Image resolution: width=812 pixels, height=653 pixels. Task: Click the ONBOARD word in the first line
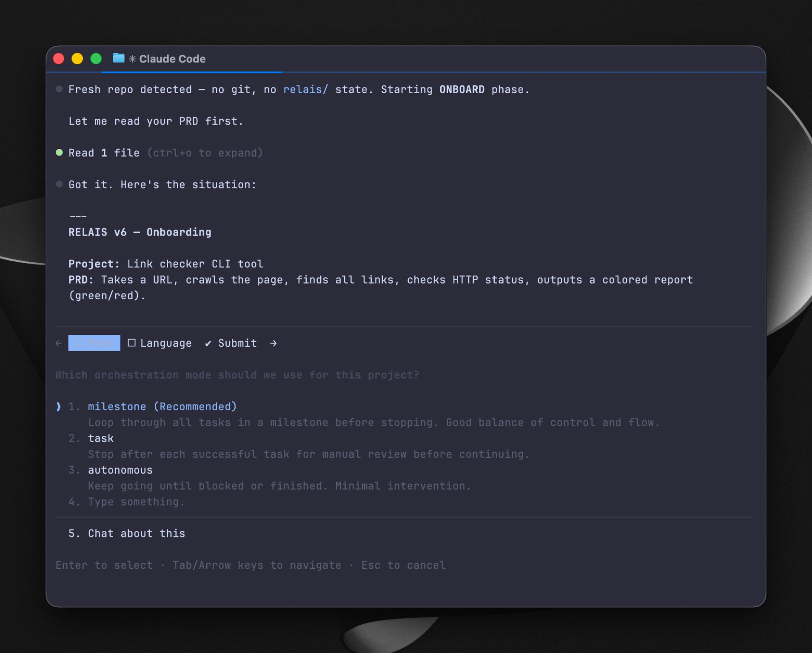462,90
